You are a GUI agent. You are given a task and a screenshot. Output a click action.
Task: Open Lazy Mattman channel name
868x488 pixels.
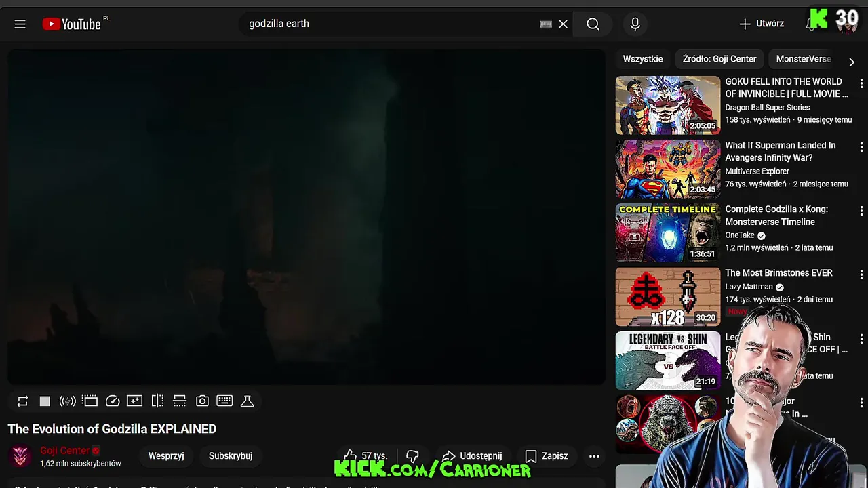coord(749,287)
